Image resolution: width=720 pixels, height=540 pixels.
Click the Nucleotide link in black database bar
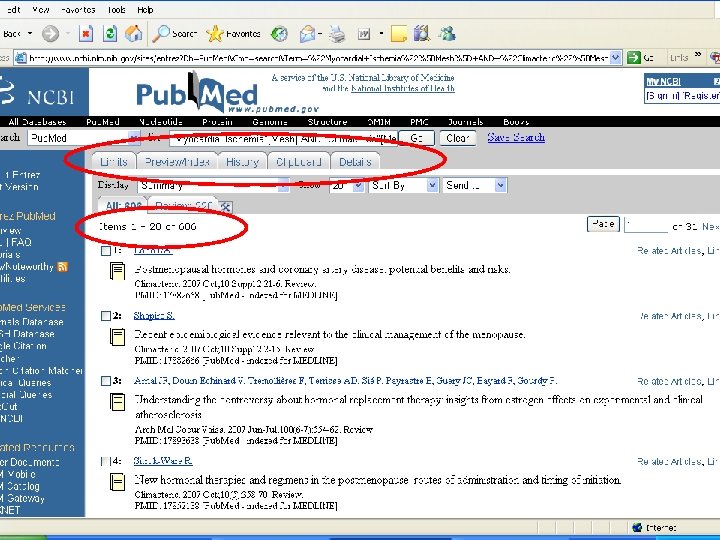click(x=161, y=122)
